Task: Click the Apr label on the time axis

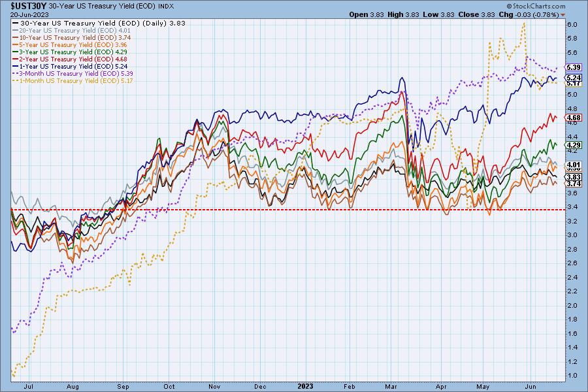Action: point(442,386)
